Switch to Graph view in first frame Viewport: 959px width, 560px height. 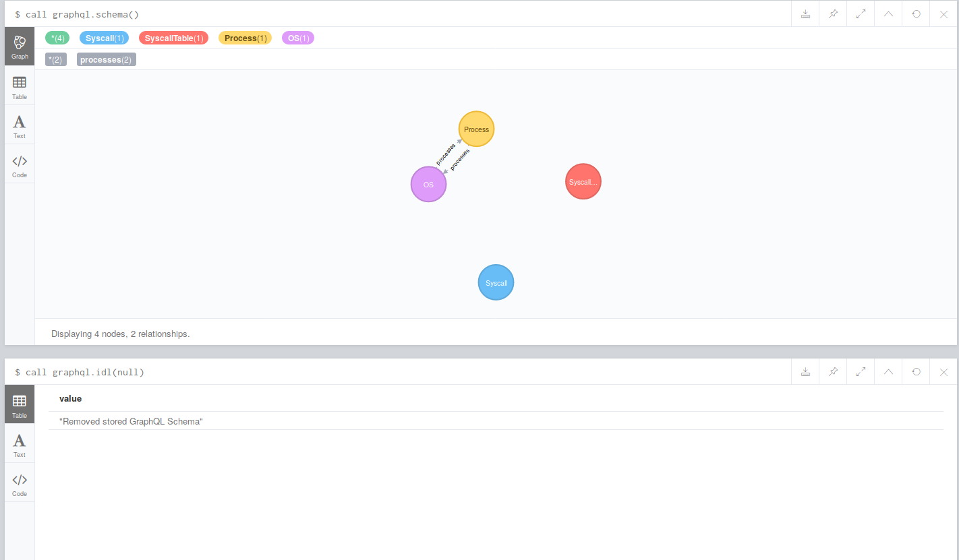coord(20,46)
